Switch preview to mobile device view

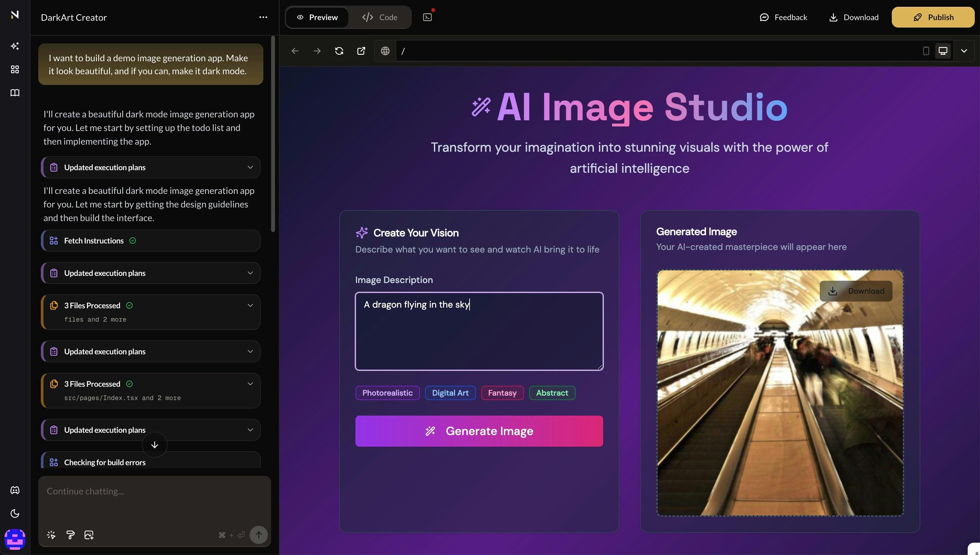click(x=926, y=50)
